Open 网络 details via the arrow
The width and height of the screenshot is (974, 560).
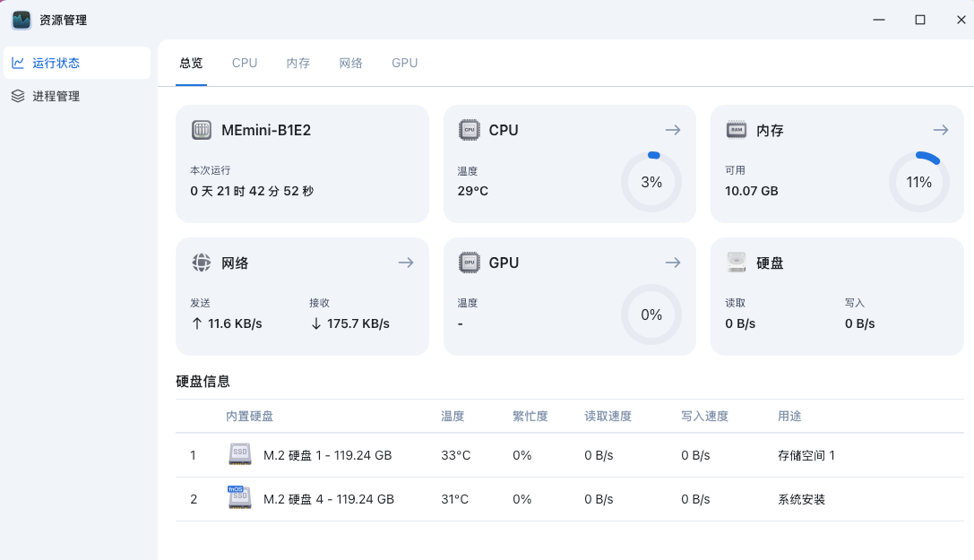[406, 263]
